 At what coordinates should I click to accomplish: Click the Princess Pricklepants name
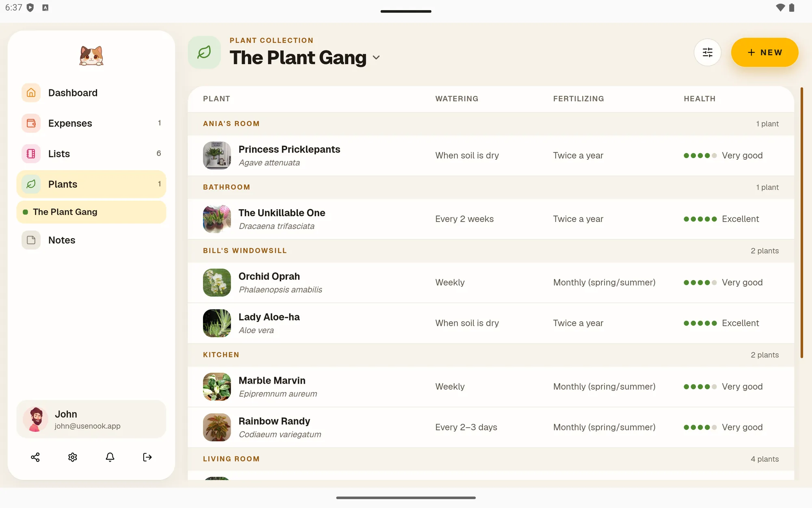click(x=289, y=149)
